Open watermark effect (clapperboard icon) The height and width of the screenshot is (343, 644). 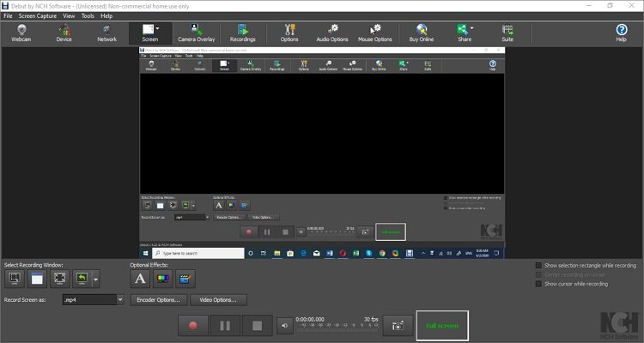(185, 279)
